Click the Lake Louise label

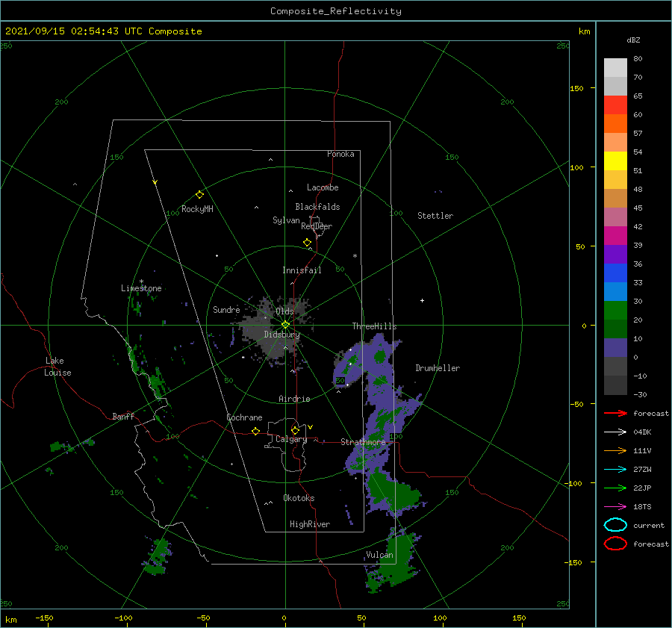[57, 367]
